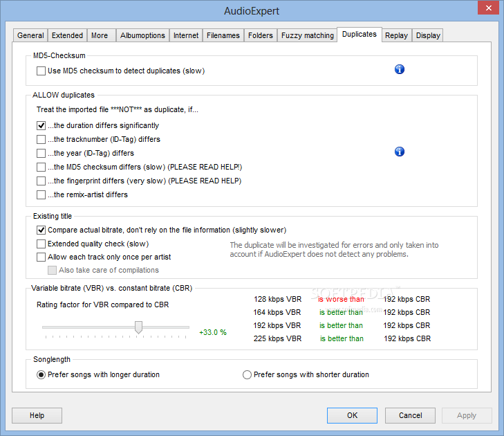Click the VBR rating factor slider thumb

(138, 327)
